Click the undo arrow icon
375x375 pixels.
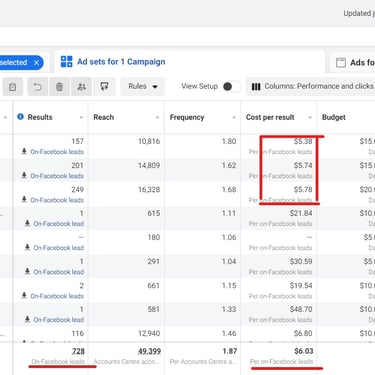click(x=38, y=87)
